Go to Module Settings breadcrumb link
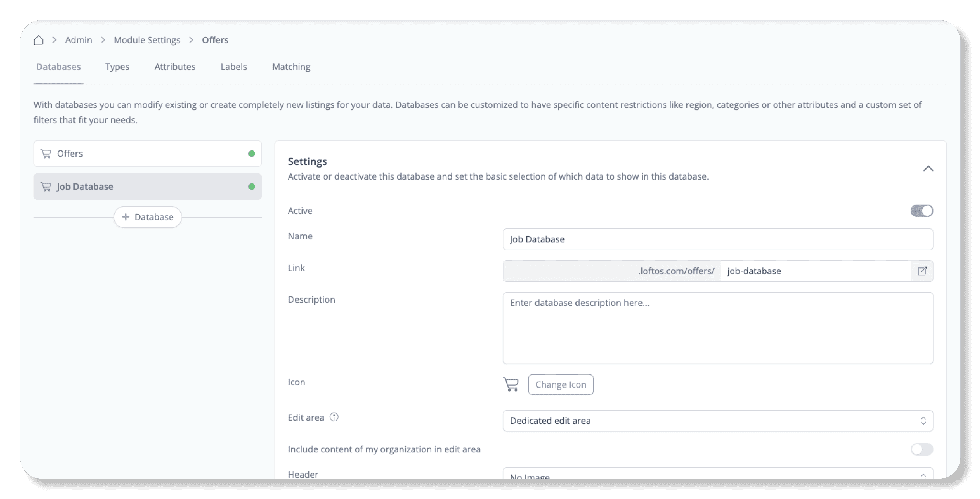 tap(147, 40)
